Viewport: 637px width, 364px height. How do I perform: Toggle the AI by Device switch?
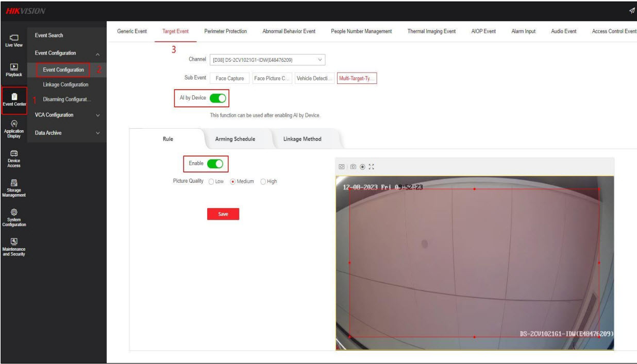pyautogui.click(x=219, y=98)
